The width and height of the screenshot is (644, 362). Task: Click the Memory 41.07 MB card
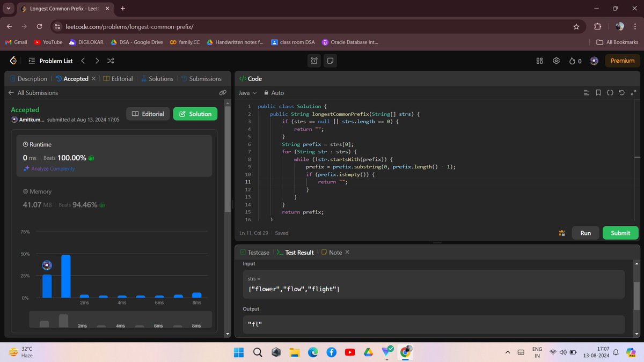tap(115, 199)
